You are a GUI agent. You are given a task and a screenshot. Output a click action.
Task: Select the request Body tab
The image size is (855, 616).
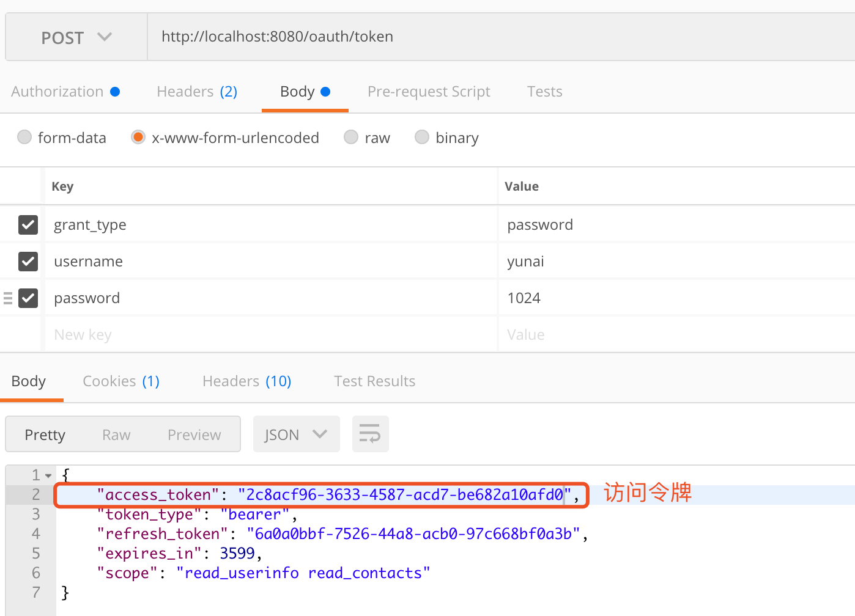click(x=305, y=92)
